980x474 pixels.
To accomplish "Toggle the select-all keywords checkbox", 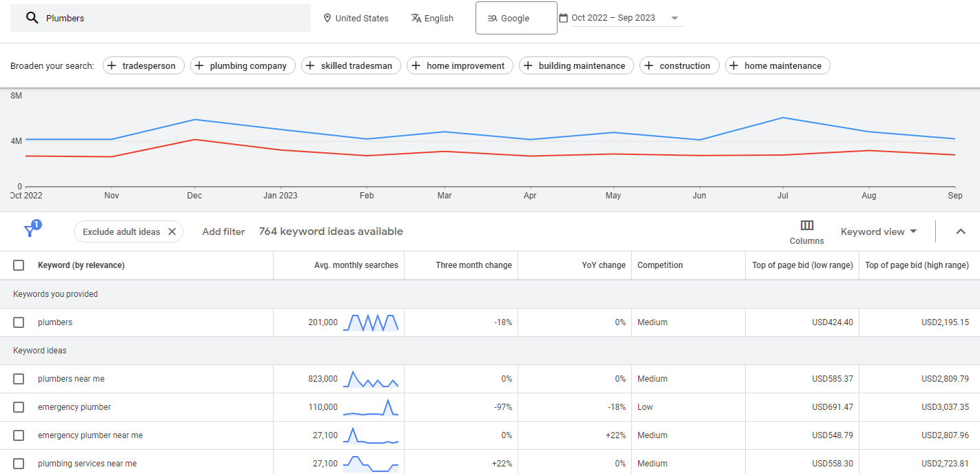I will click(19, 265).
